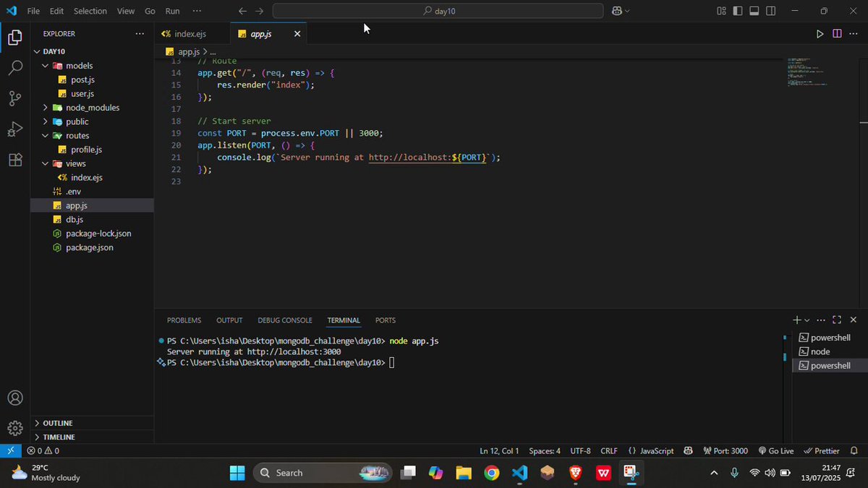Screen dimensions: 868x488
Task: Open the Edit menu
Action: pos(56,11)
